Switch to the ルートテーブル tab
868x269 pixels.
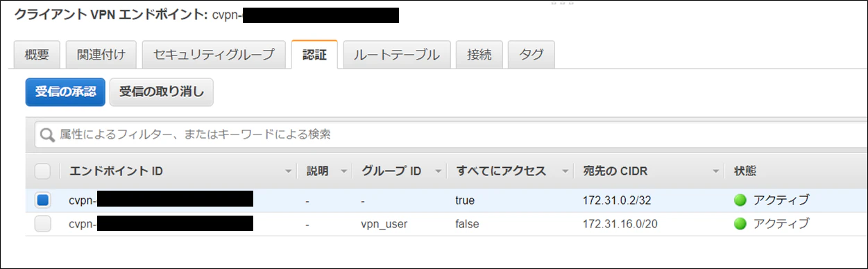397,55
